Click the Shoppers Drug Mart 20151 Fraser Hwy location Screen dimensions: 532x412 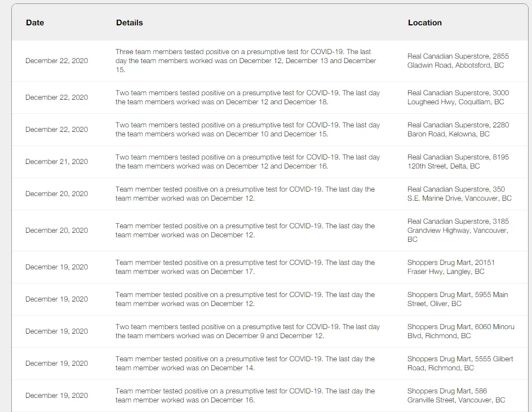click(x=451, y=267)
